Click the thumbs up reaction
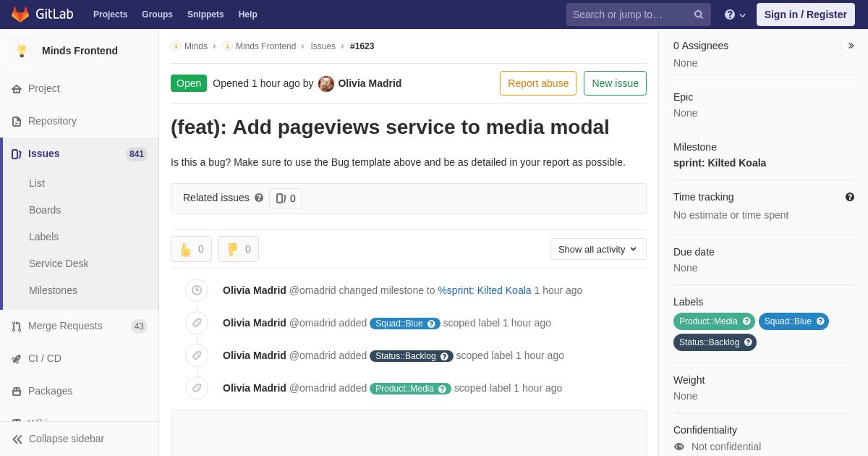 191,249
